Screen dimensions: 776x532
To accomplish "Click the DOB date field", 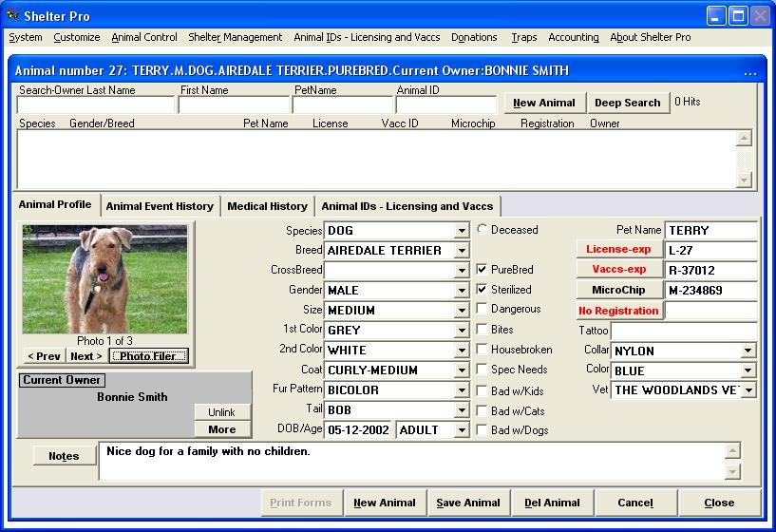I will 358,430.
